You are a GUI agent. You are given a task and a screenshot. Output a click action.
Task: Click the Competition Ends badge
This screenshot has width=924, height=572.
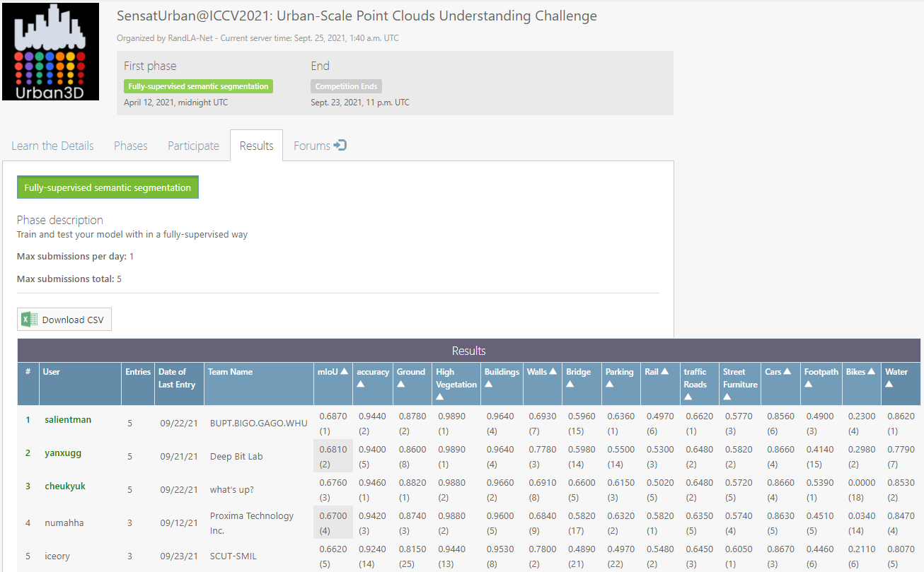pos(346,86)
